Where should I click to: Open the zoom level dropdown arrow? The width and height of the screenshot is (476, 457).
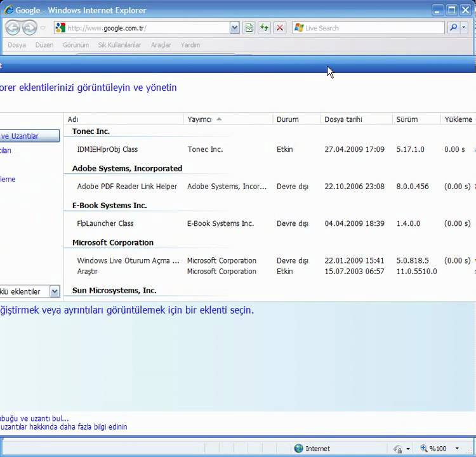(457, 448)
